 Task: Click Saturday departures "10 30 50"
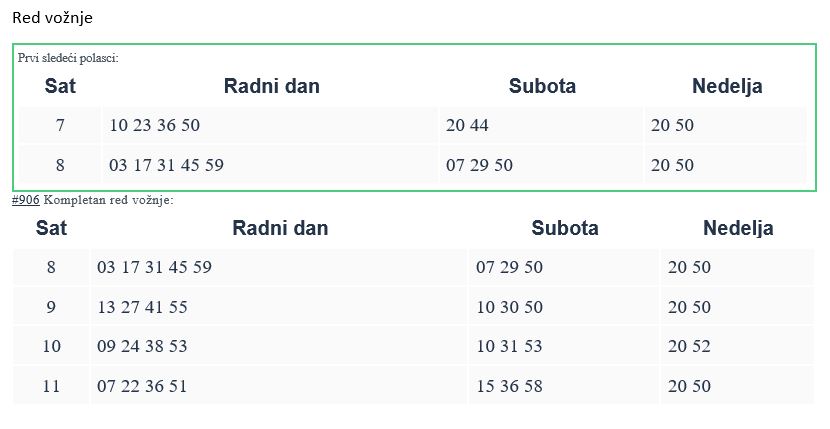click(509, 307)
